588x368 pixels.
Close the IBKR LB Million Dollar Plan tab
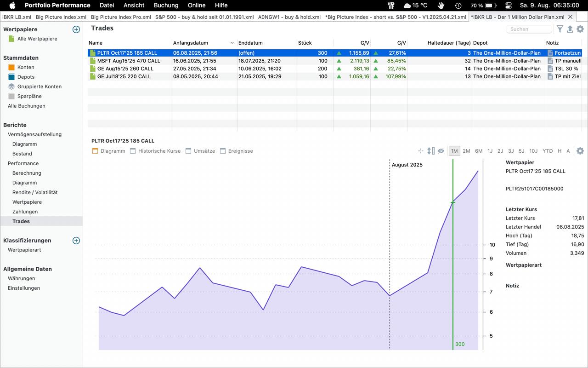pos(571,17)
